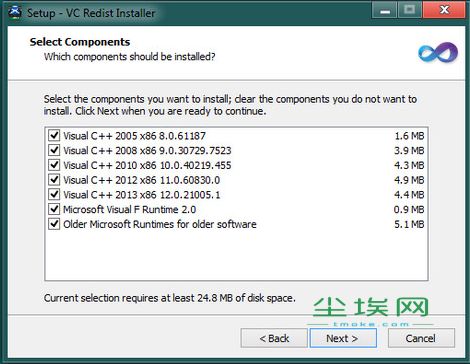Click the 'Setup - VC Redist Installer' title
470x364 pixels.
pyautogui.click(x=91, y=13)
